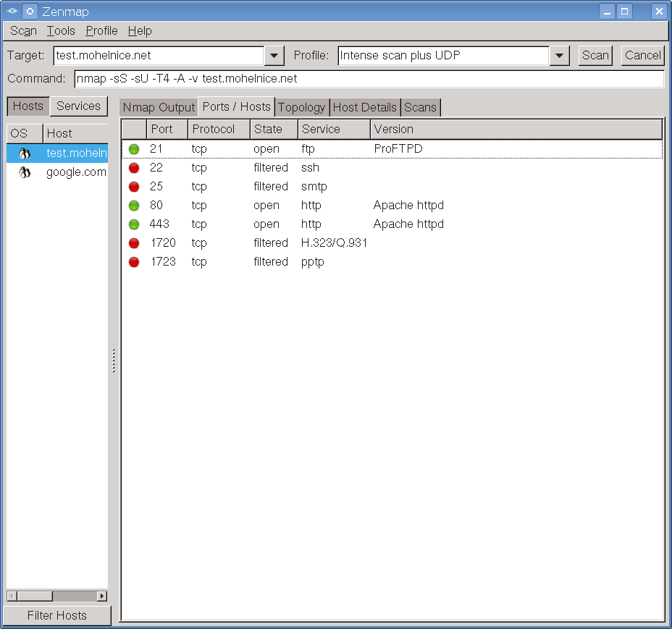Select the test.mohelnice.net host row
Viewport: 672px width, 629px height.
pyautogui.click(x=57, y=153)
